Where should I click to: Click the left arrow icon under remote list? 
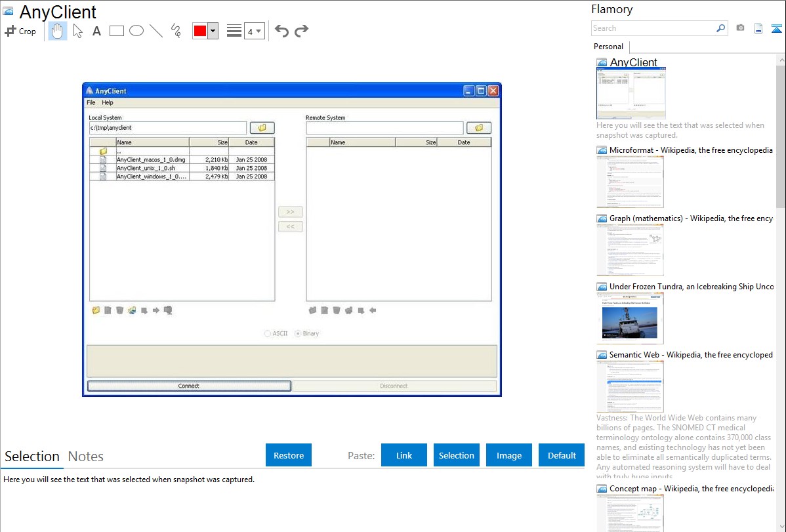[373, 310]
